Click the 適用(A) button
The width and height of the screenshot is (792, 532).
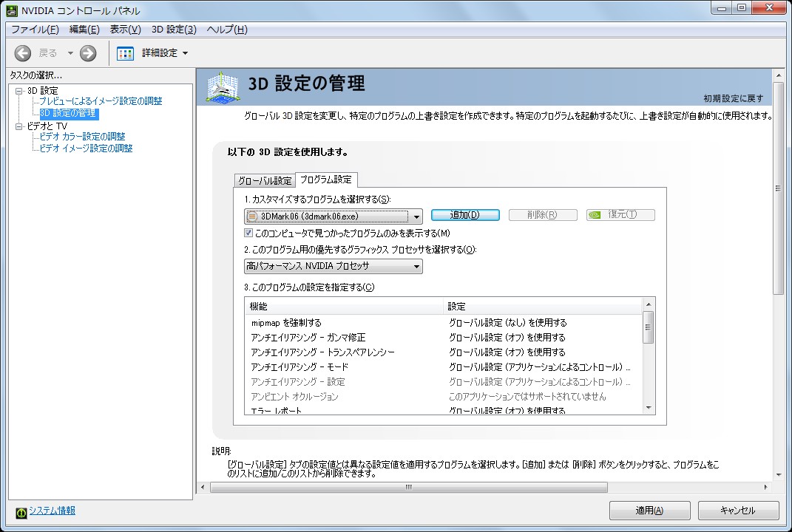tap(649, 511)
